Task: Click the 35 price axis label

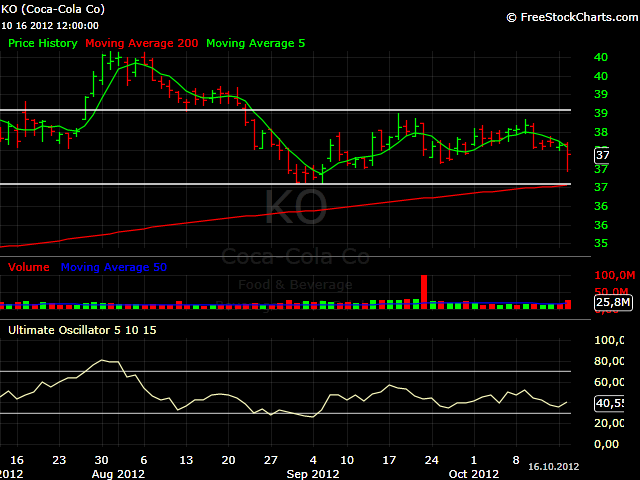Action: coord(601,243)
